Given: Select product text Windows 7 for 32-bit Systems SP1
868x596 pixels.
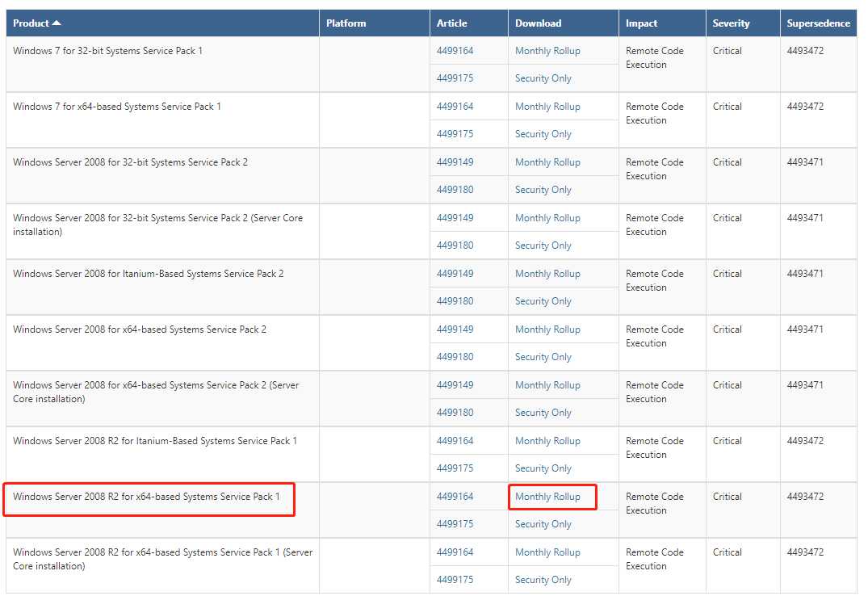Looking at the screenshot, I should click(x=107, y=50).
